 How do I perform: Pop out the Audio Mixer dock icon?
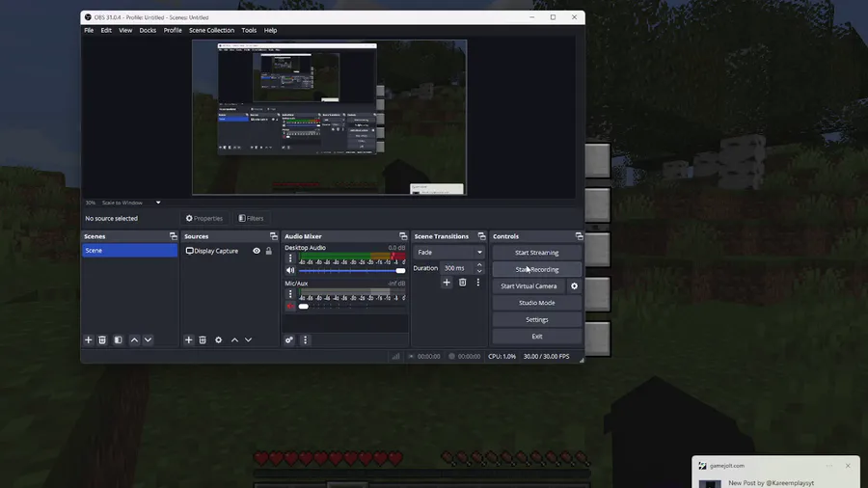point(403,236)
